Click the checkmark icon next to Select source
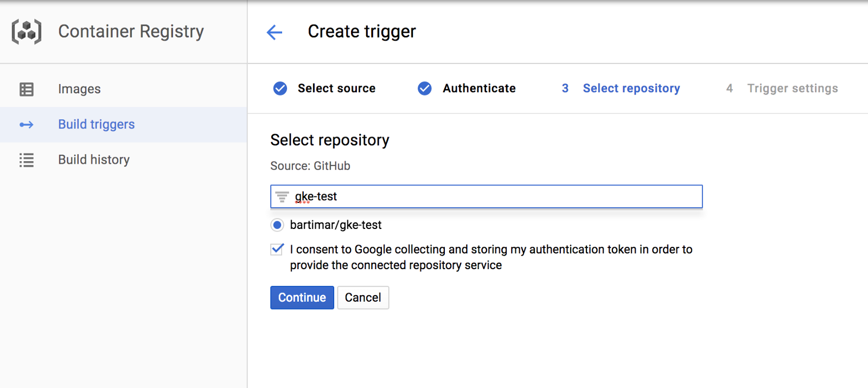Image resolution: width=868 pixels, height=388 pixels. pyautogui.click(x=280, y=88)
